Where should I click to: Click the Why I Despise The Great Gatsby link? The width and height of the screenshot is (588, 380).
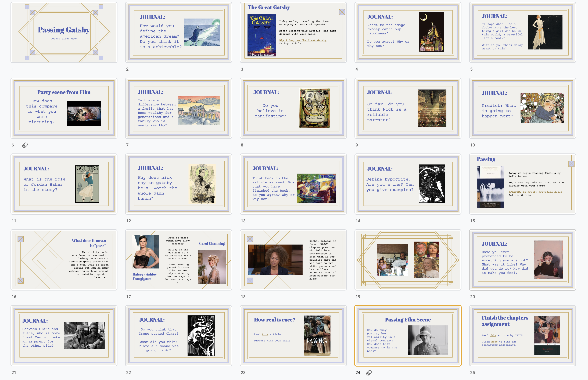pyautogui.click(x=303, y=40)
